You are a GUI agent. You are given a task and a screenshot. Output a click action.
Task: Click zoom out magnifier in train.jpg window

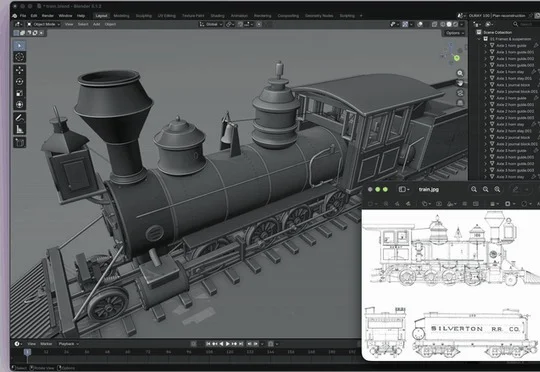tap(474, 189)
